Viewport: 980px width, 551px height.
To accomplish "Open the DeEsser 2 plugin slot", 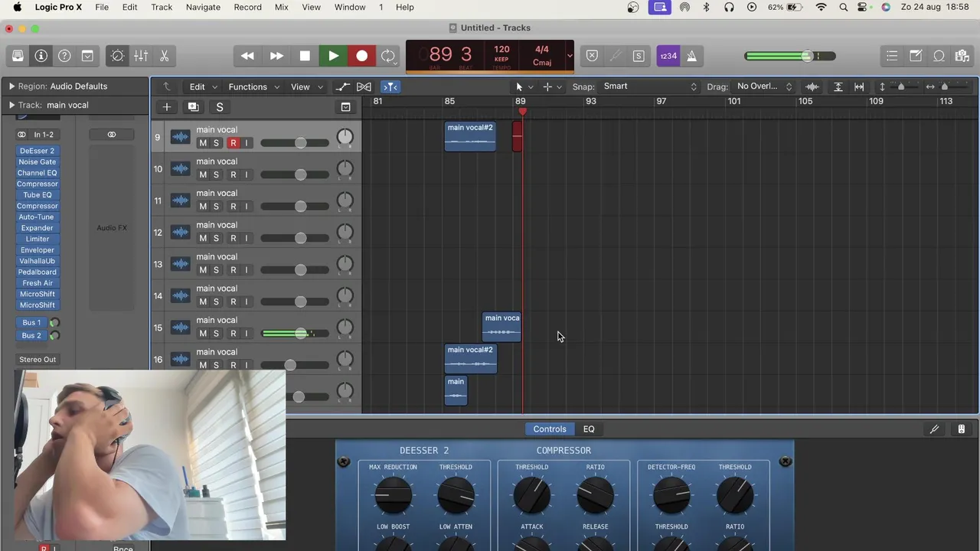I will 37,151.
